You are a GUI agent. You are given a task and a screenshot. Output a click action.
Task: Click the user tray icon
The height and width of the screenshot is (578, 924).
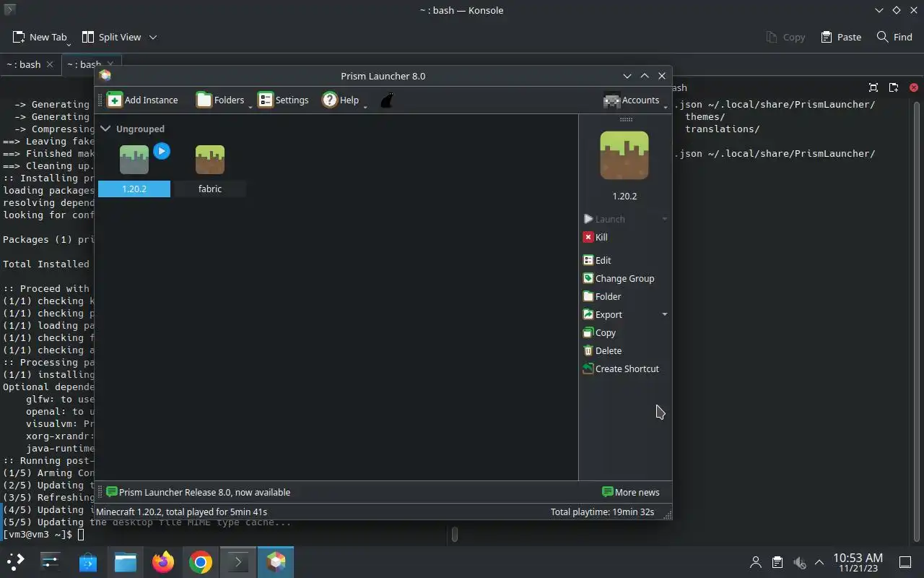click(756, 562)
